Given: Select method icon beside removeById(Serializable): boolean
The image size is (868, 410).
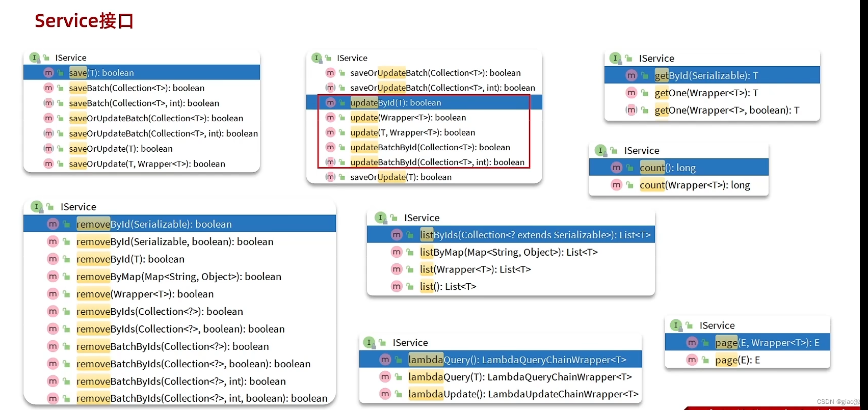Looking at the screenshot, I should (53, 224).
